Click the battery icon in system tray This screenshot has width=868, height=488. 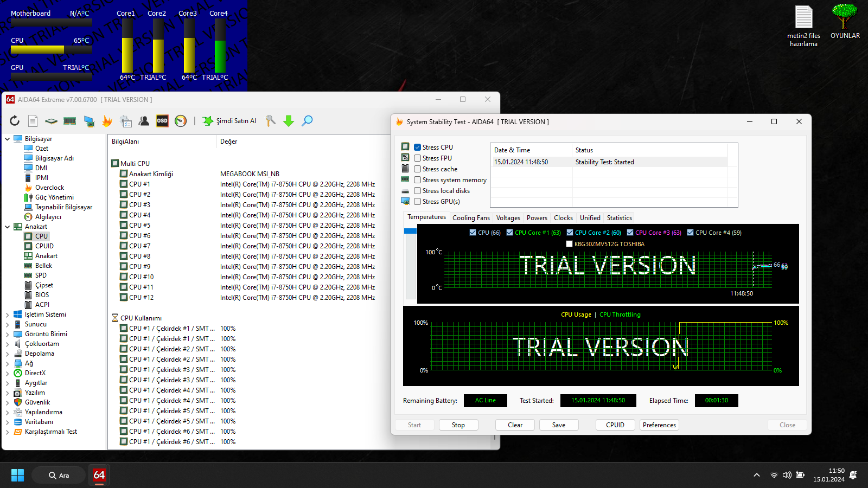point(800,475)
